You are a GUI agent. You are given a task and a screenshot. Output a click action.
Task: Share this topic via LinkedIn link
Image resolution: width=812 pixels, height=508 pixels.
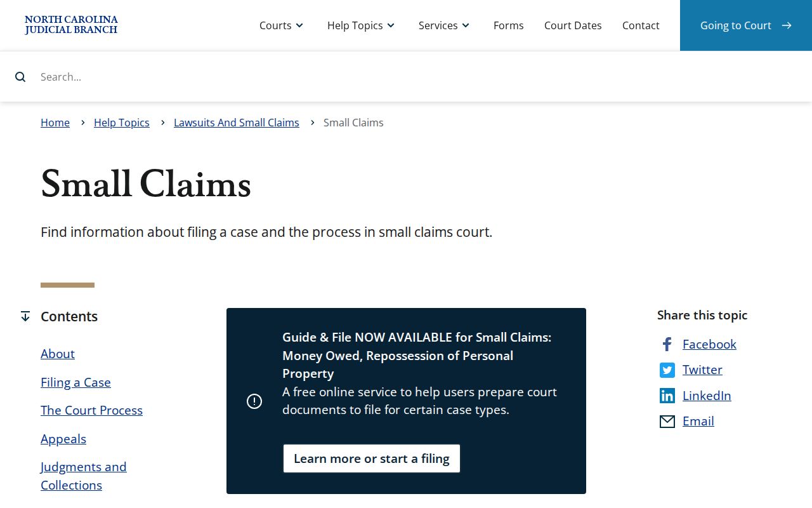[707, 396]
